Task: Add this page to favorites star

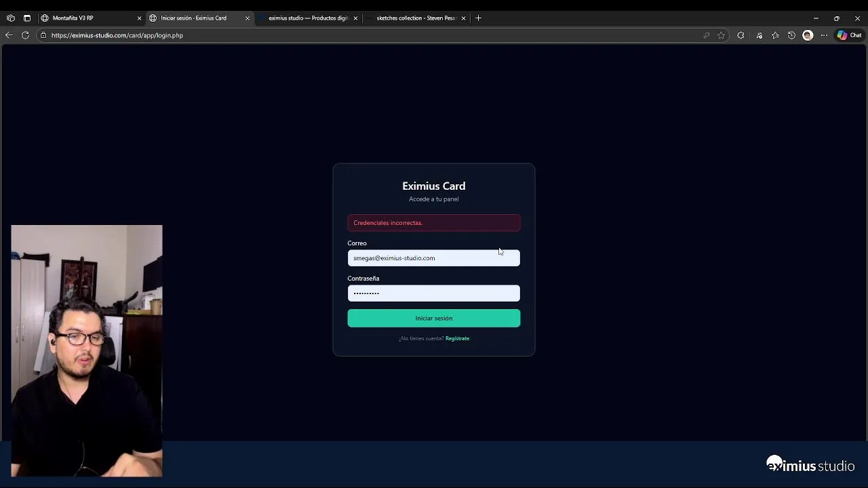Action: point(721,35)
